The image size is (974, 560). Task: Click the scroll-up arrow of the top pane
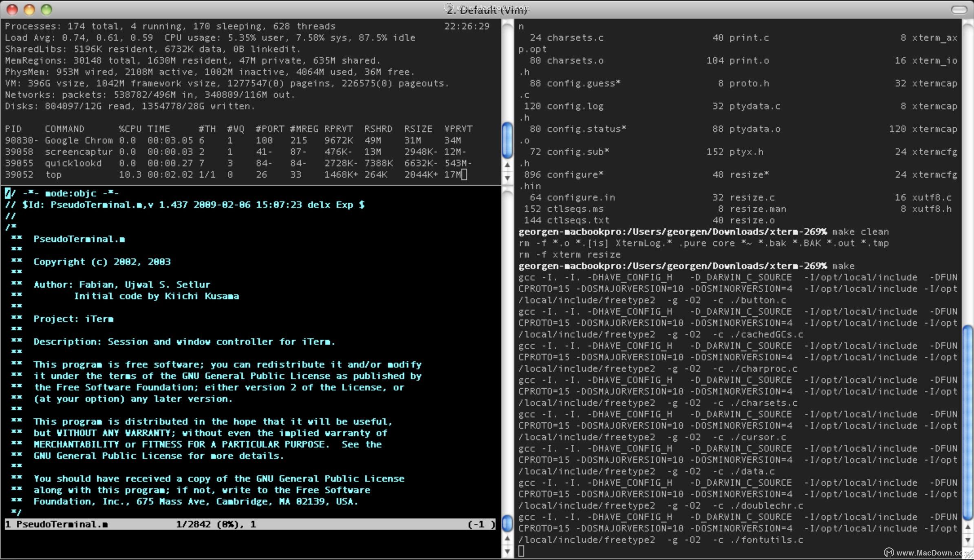507,165
